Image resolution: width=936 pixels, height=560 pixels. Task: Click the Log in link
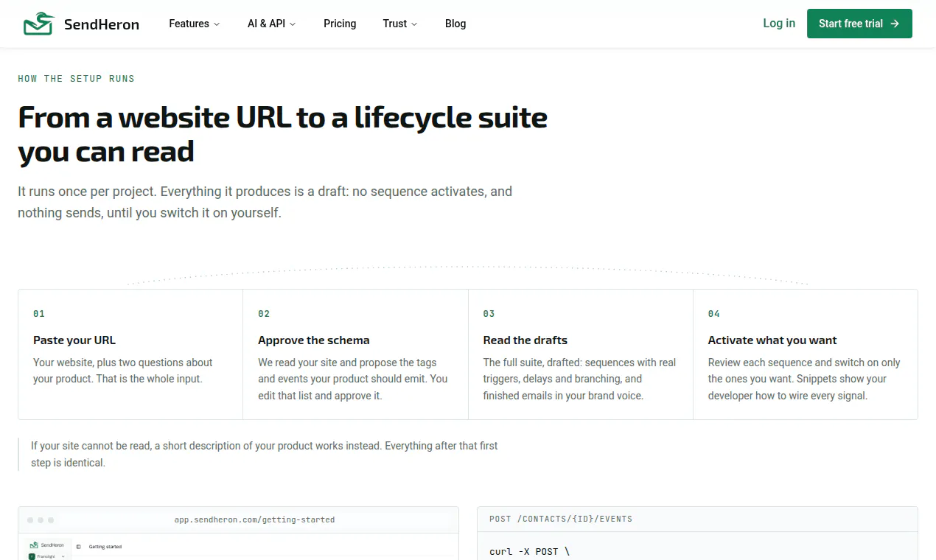tap(779, 24)
